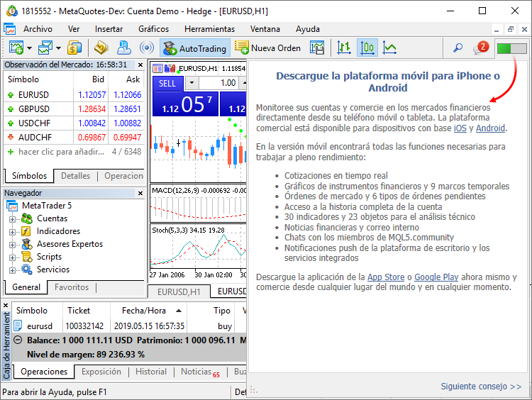Switch to the Historial tab
Viewport: 532px width, 400px height.
(150, 372)
